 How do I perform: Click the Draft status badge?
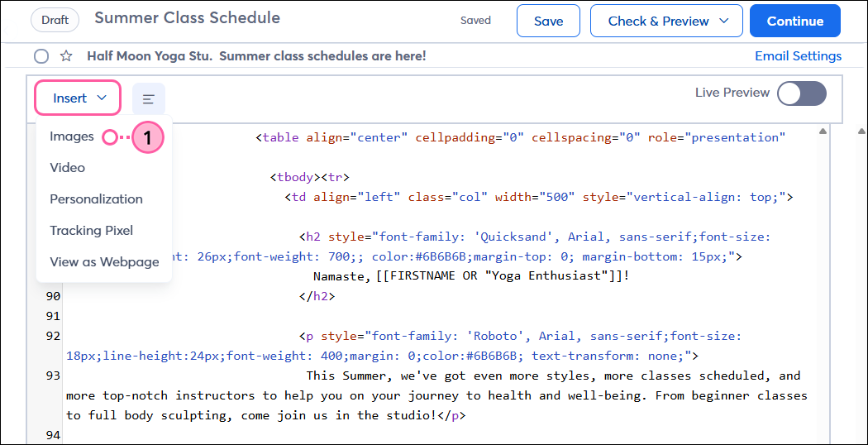click(x=55, y=21)
